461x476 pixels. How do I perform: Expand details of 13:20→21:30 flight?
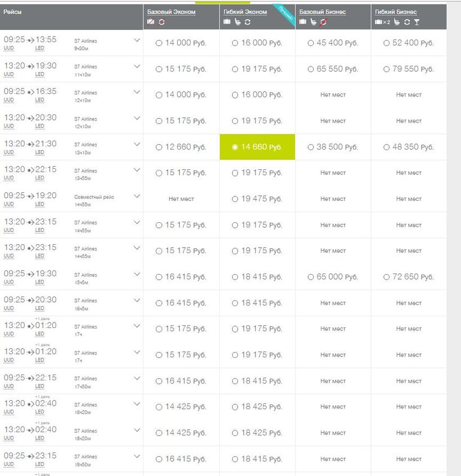coord(137,144)
